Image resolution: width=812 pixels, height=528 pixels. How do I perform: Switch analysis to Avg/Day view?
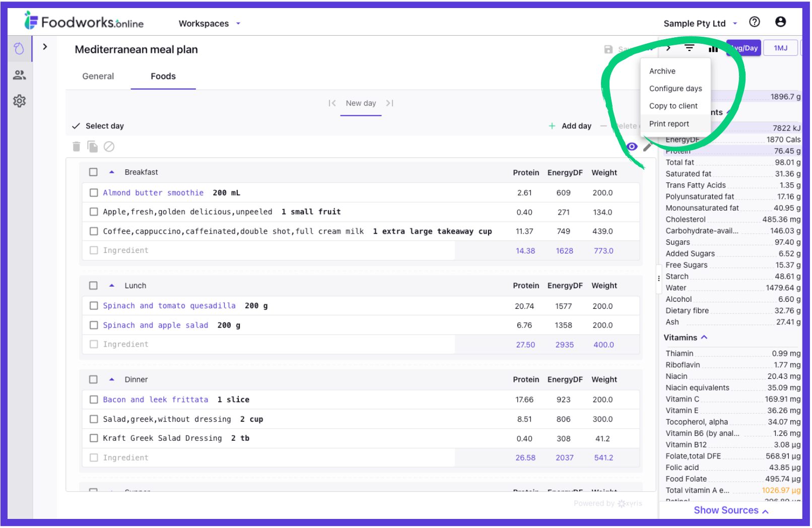[744, 48]
